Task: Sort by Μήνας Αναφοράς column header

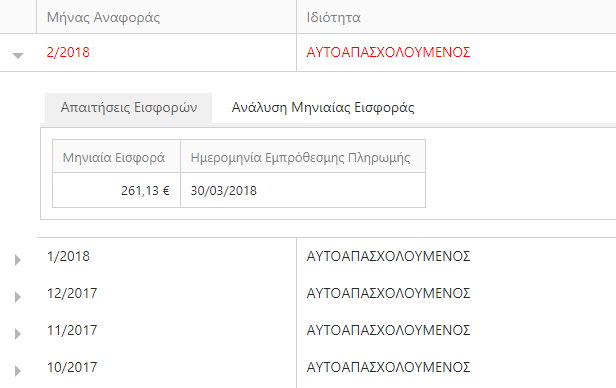Action: (166, 17)
